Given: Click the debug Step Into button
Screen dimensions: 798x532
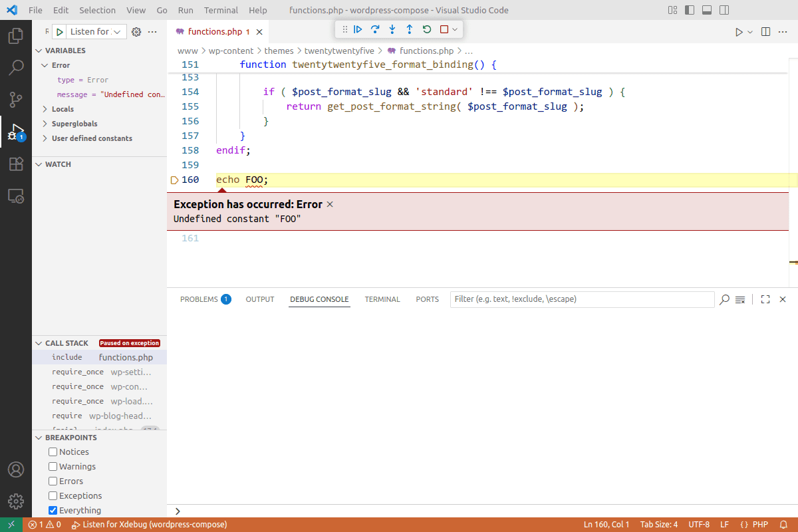Looking at the screenshot, I should 392,29.
